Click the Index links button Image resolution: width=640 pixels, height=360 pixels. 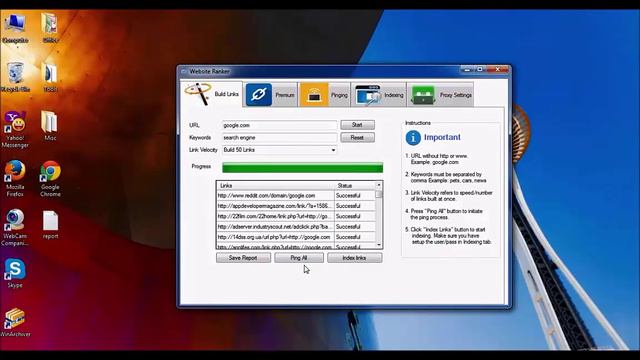(355, 258)
